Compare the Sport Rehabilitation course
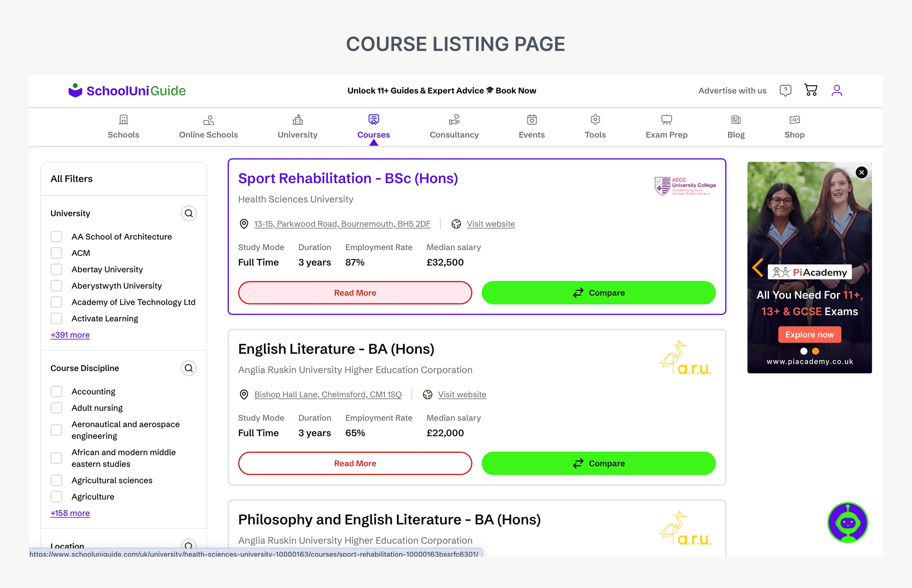Screen dimensions: 912x588 point(598,293)
